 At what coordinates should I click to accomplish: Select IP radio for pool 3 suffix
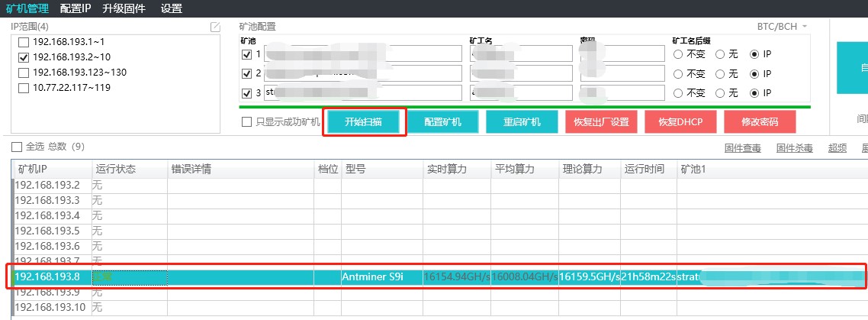coord(755,93)
